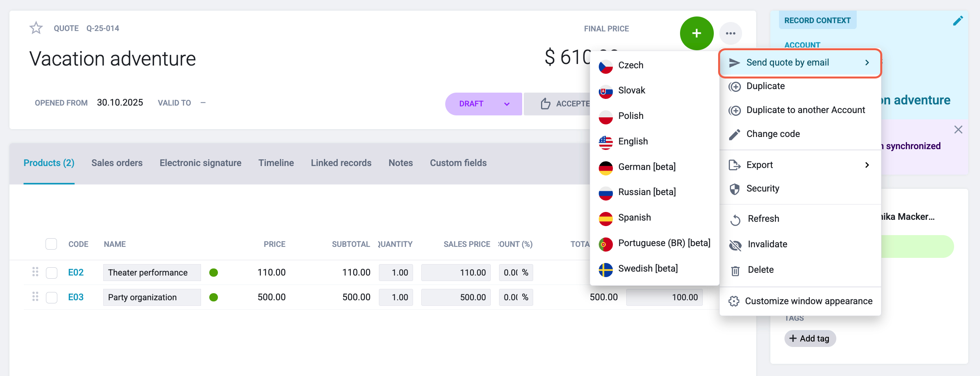Click the quote code Q-25-014

point(103,28)
